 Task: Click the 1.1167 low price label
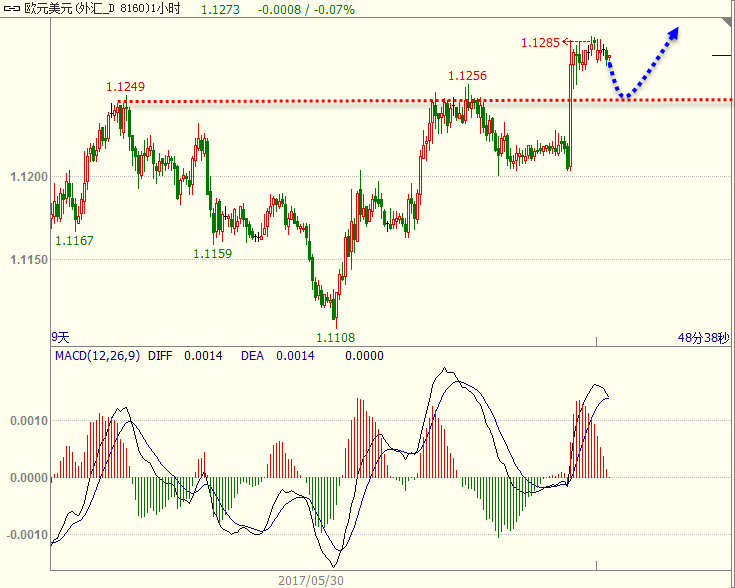(74, 241)
